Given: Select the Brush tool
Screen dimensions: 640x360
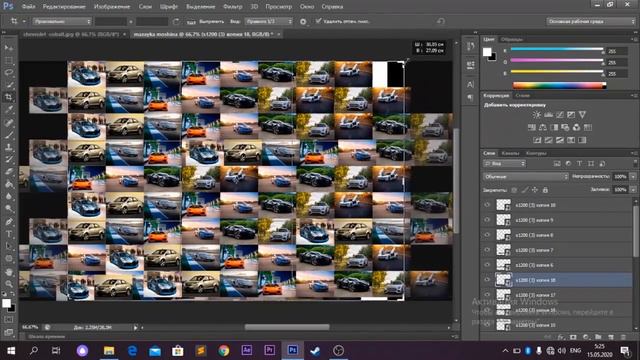Looking at the screenshot, I should (9, 134).
